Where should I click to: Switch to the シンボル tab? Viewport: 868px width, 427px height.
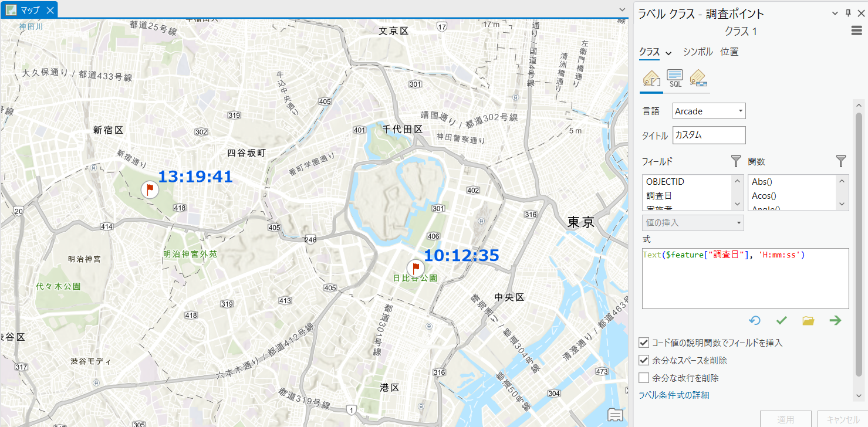698,52
